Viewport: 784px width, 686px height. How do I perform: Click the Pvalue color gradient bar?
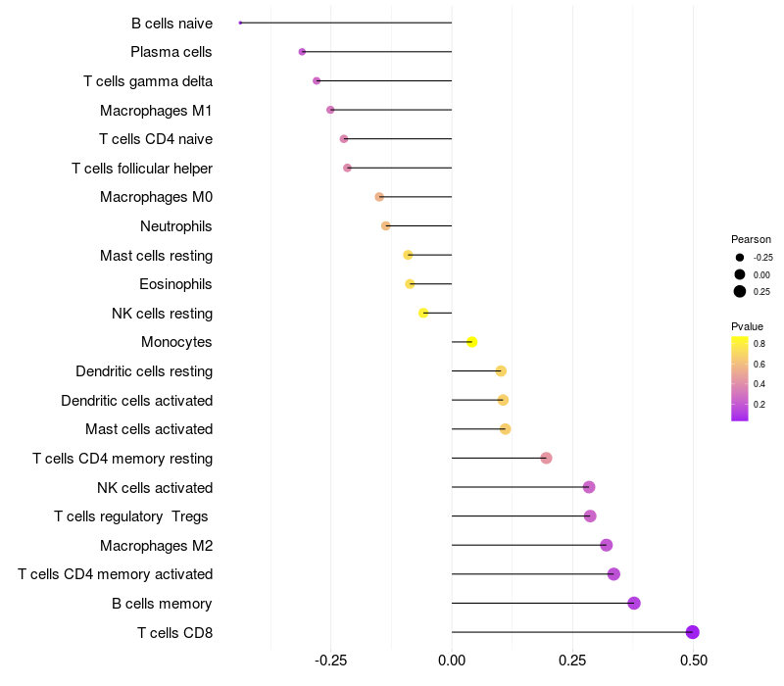(x=740, y=378)
